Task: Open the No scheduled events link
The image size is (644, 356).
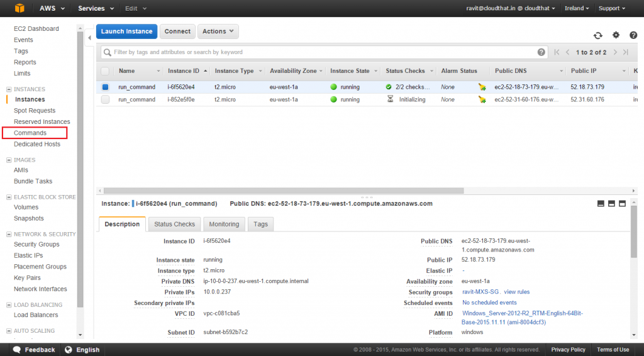Action: point(489,303)
